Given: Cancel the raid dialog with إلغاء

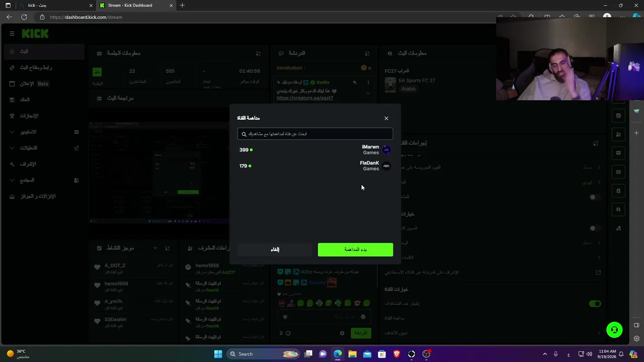Looking at the screenshot, I should [x=275, y=250].
